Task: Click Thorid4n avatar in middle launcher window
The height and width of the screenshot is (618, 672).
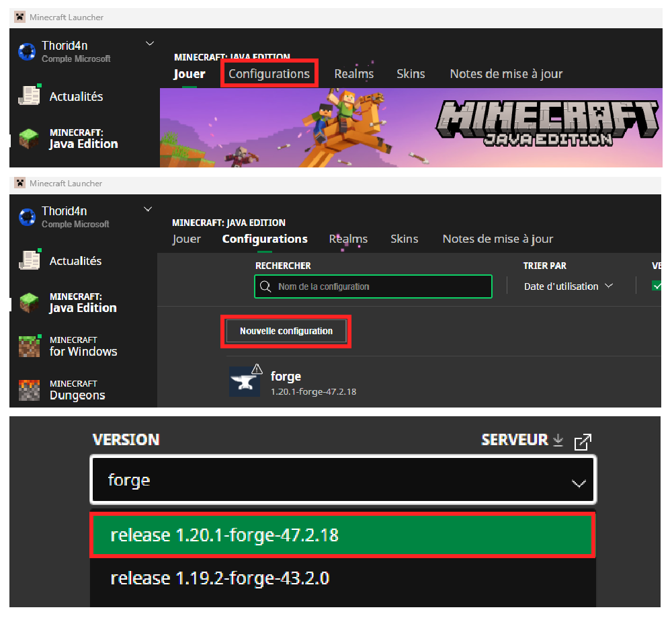Action: point(27,217)
